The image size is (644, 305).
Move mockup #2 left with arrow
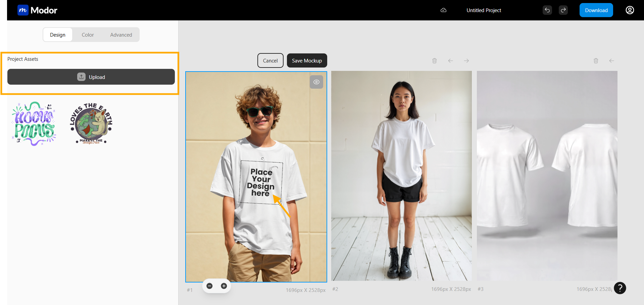point(450,61)
